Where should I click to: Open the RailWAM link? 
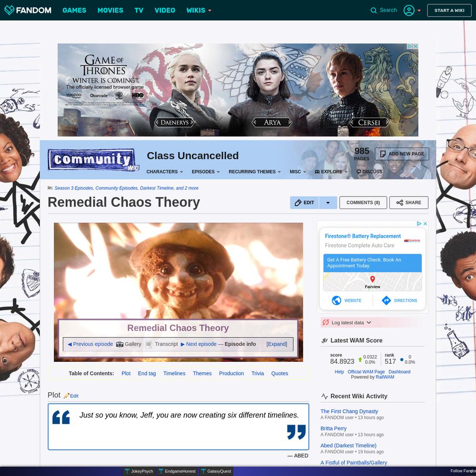click(385, 377)
